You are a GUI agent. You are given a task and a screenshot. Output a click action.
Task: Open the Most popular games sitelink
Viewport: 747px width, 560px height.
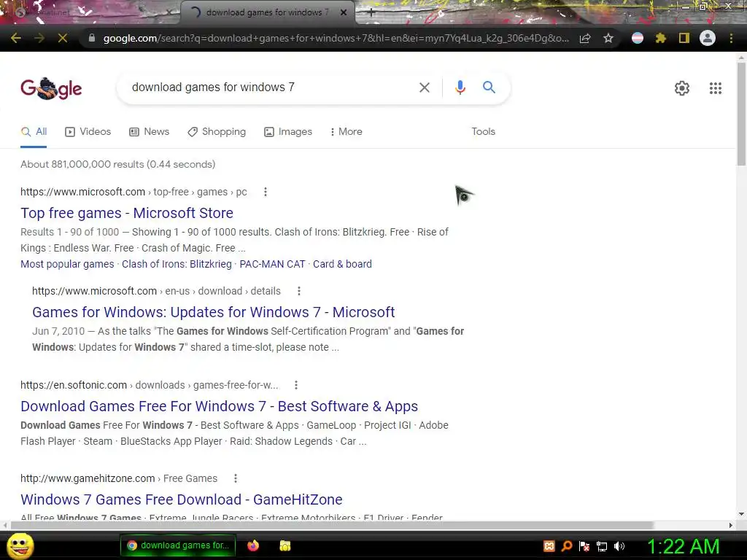coord(67,264)
